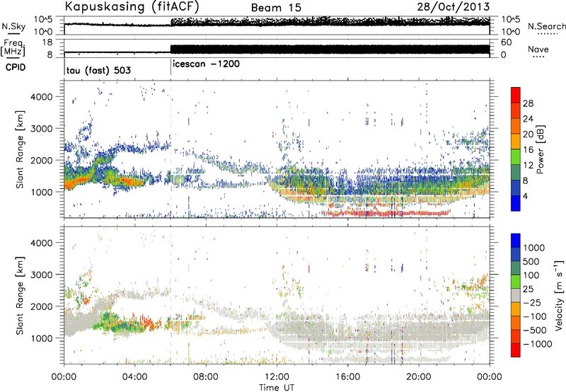Click the gray band of Velocity colorbar
The height and width of the screenshot is (392, 566).
(x=516, y=295)
